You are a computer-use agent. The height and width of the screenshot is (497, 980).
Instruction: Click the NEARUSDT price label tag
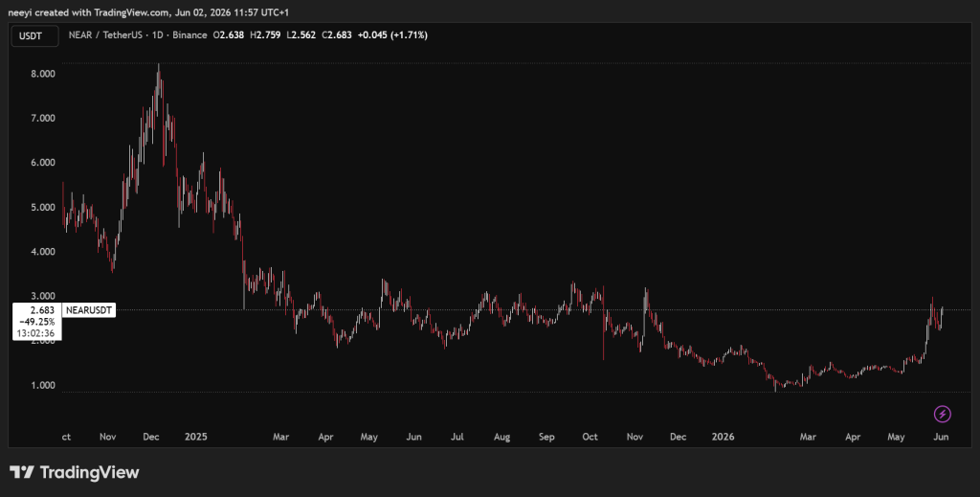coord(89,310)
